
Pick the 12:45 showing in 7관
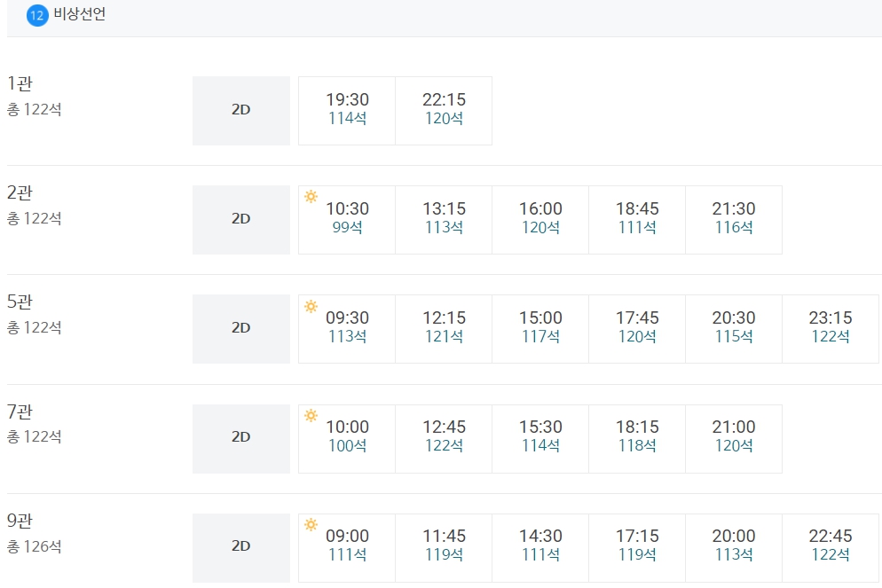pyautogui.click(x=444, y=439)
